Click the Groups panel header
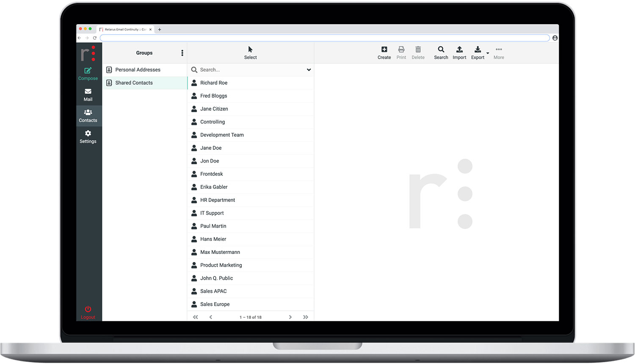Image resolution: width=635 pixels, height=364 pixels. pyautogui.click(x=144, y=53)
